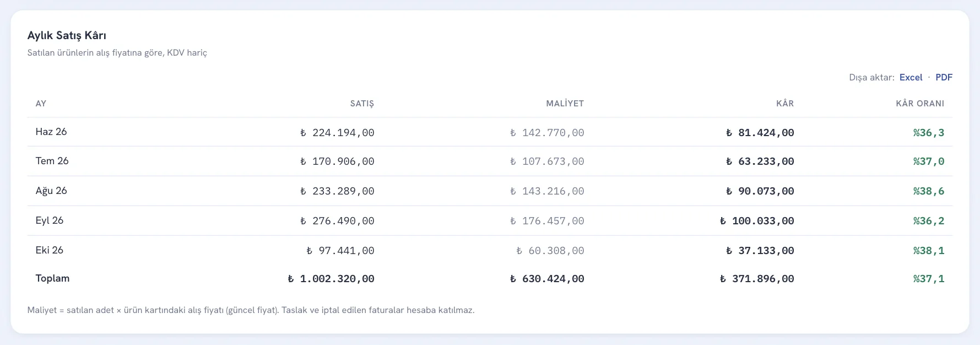Viewport: 980px width, 345px height.
Task: Select the Eyl 26 month cell
Action: pyautogui.click(x=50, y=220)
